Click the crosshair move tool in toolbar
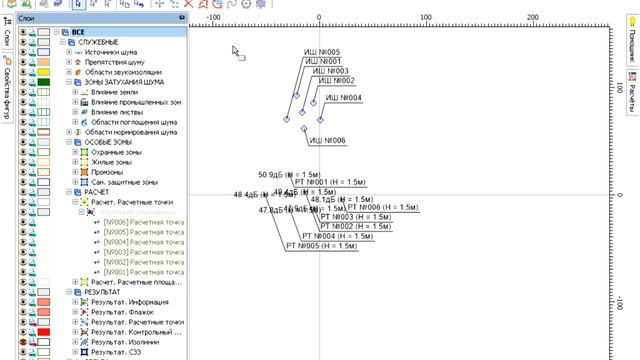 (159, 4)
